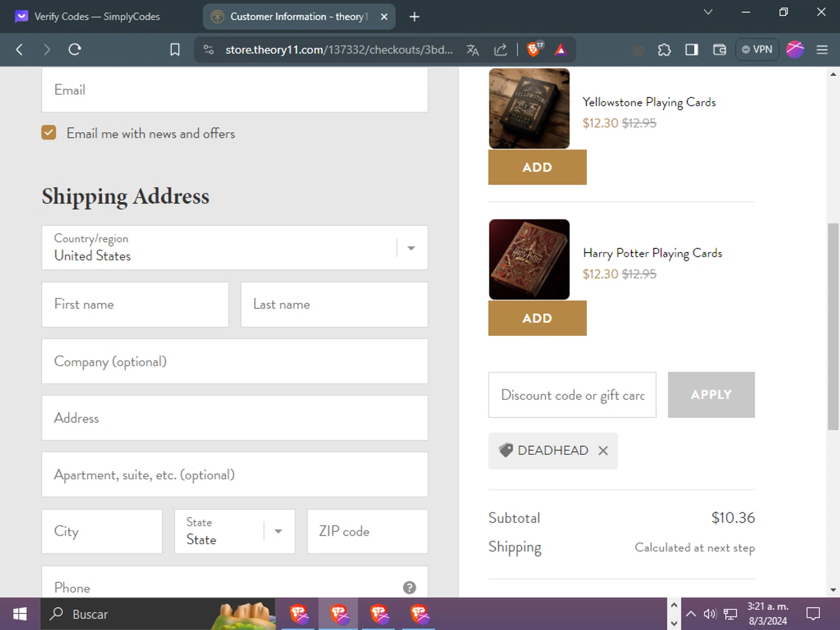Click the translate page icon
840x630 pixels.
[473, 50]
